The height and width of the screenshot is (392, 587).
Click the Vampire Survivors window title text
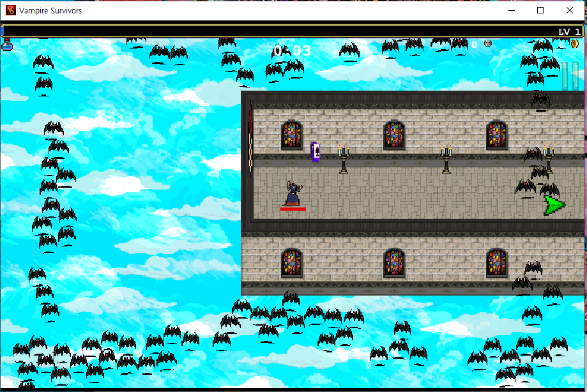[x=50, y=10]
